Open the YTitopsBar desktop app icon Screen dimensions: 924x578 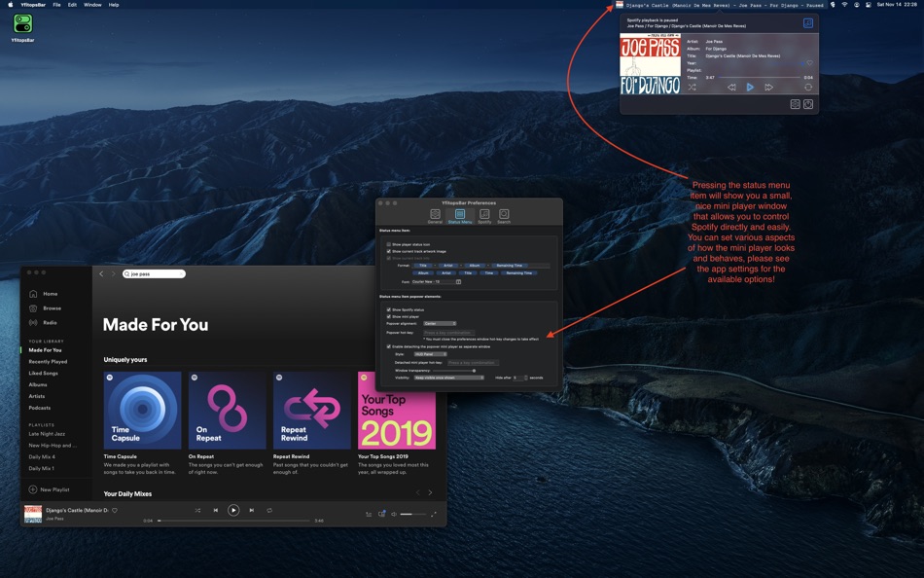click(x=23, y=23)
